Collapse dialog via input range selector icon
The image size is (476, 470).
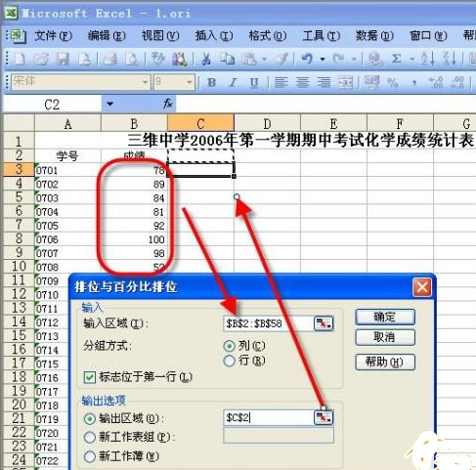tap(324, 323)
